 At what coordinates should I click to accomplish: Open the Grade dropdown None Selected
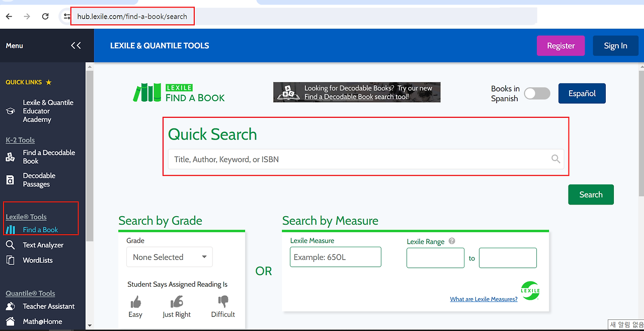pos(170,257)
